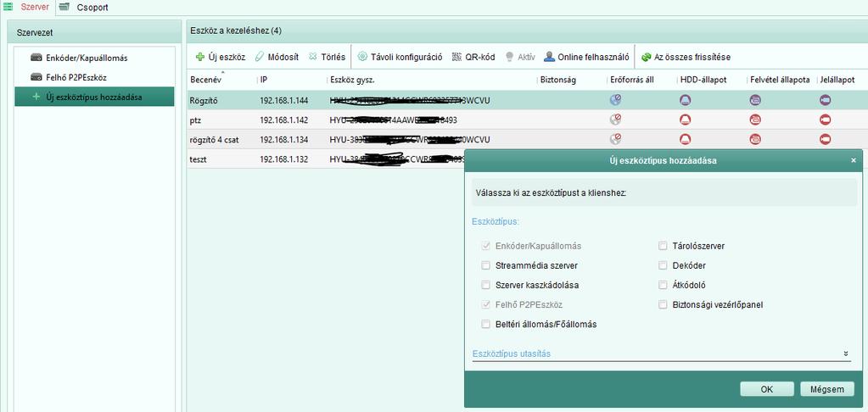The width and height of the screenshot is (868, 412).
Task: Click IP address 192.168.1.144
Action: [x=284, y=101]
